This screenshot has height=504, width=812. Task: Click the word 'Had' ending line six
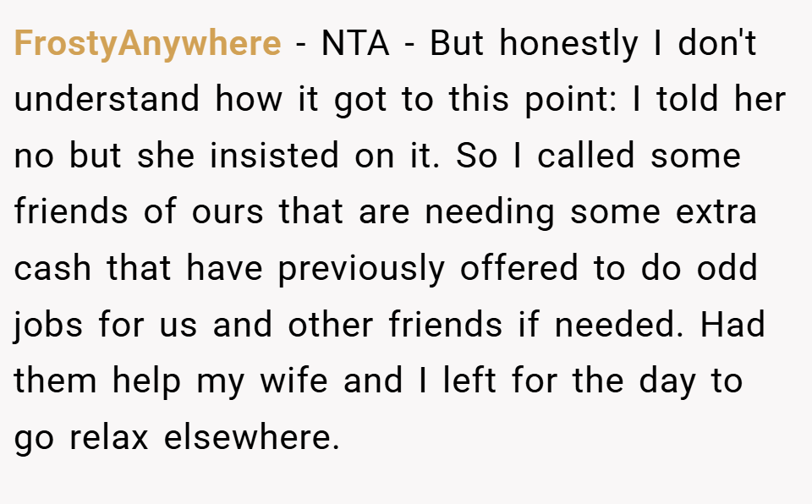point(732,324)
